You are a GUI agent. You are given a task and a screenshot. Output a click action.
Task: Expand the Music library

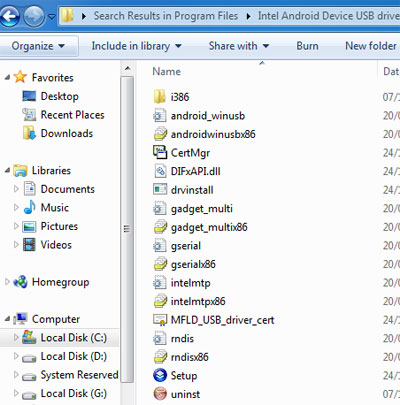pos(16,208)
